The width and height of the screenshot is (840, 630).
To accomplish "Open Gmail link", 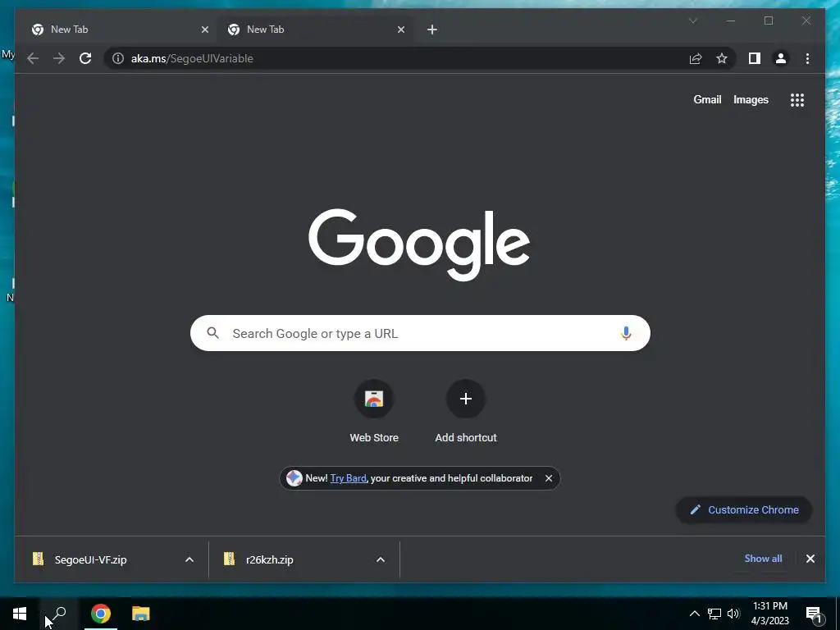I will [707, 99].
